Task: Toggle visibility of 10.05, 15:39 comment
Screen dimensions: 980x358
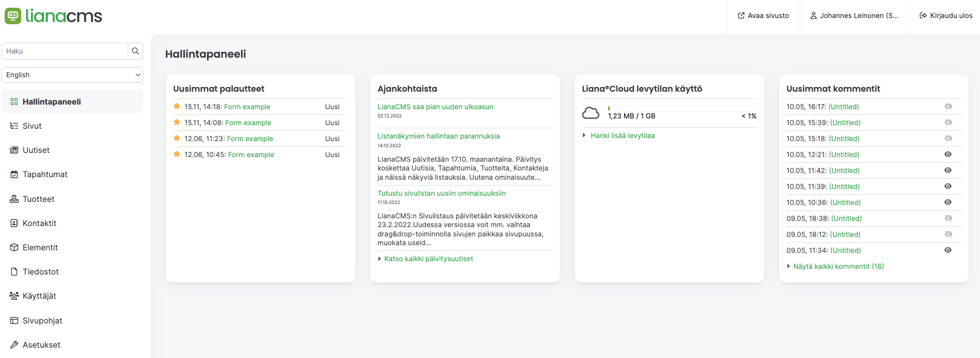Action: click(948, 123)
